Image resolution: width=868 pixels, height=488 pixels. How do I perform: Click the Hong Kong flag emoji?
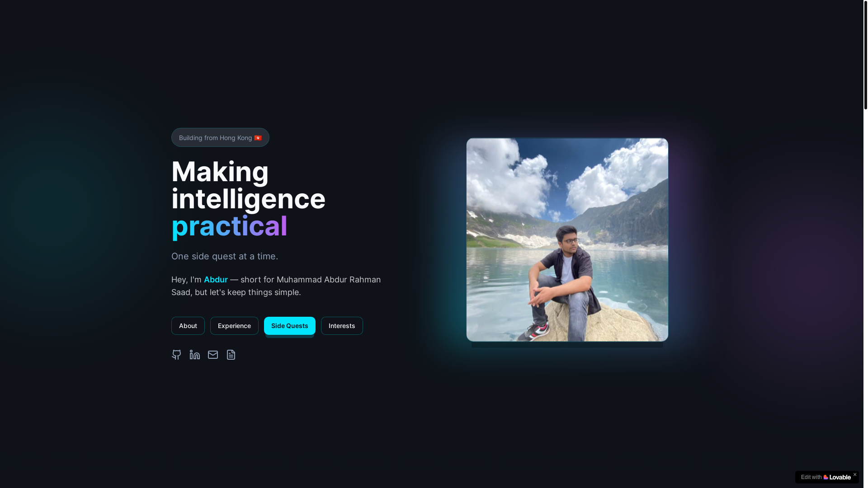coord(258,138)
